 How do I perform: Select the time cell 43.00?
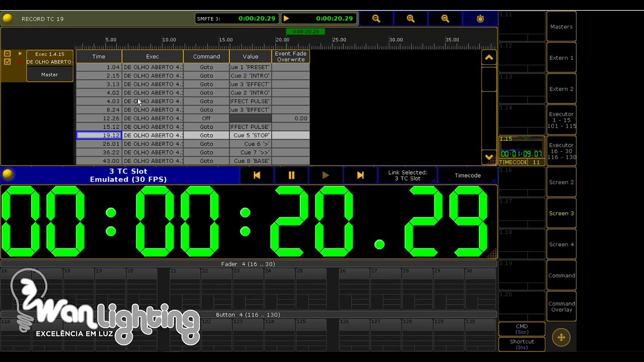click(99, 161)
